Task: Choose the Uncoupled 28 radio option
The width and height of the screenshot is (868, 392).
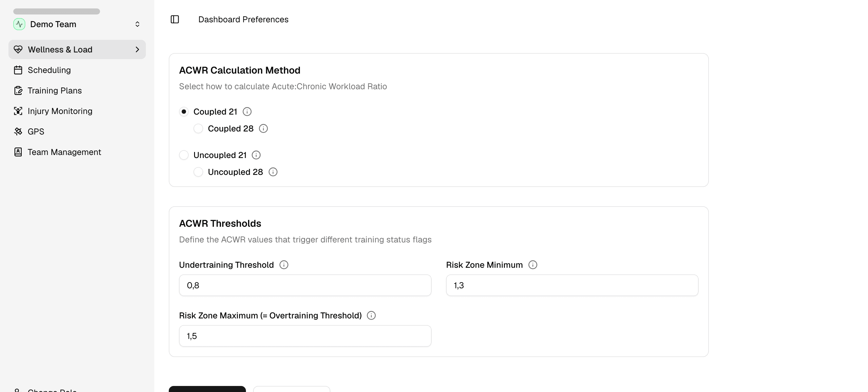Action: (198, 172)
